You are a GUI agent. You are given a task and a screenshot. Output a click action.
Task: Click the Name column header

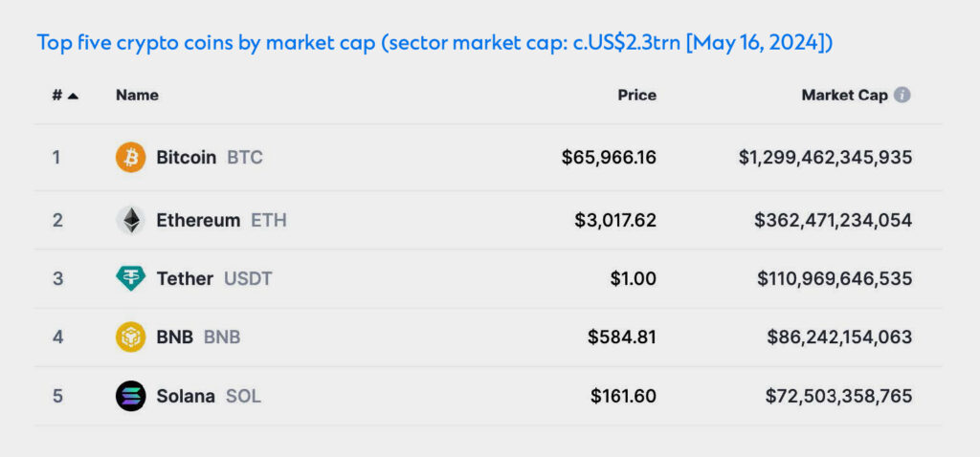(137, 95)
